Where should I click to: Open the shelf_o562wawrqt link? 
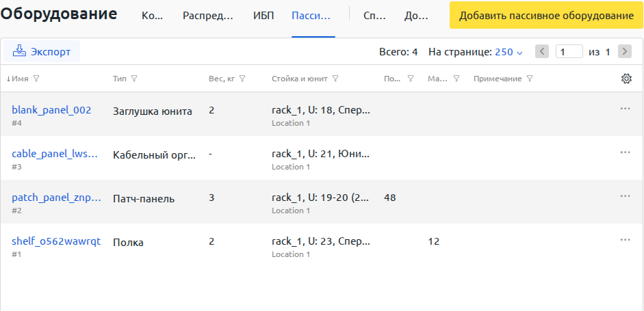[x=56, y=241]
